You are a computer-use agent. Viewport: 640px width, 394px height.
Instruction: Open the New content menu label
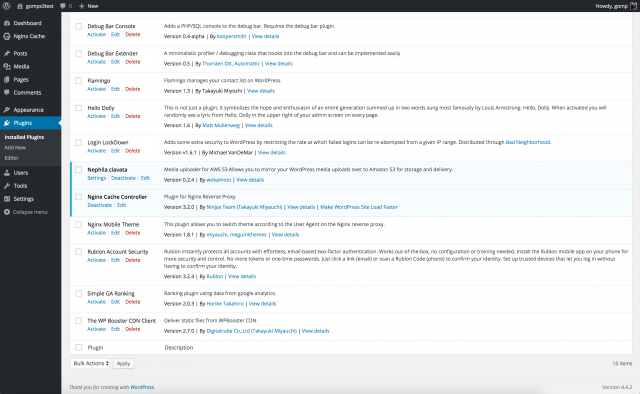click(93, 6)
